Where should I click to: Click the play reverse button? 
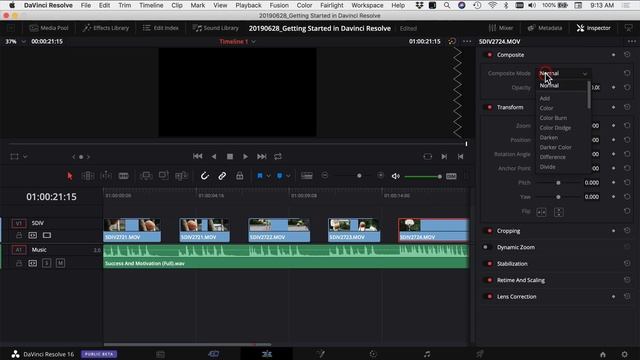click(213, 156)
